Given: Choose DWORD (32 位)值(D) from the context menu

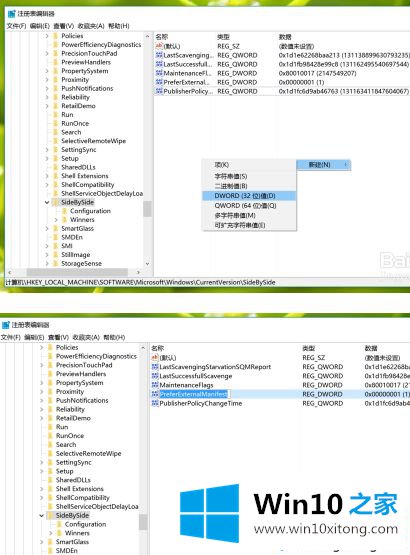Looking at the screenshot, I should 249,196.
